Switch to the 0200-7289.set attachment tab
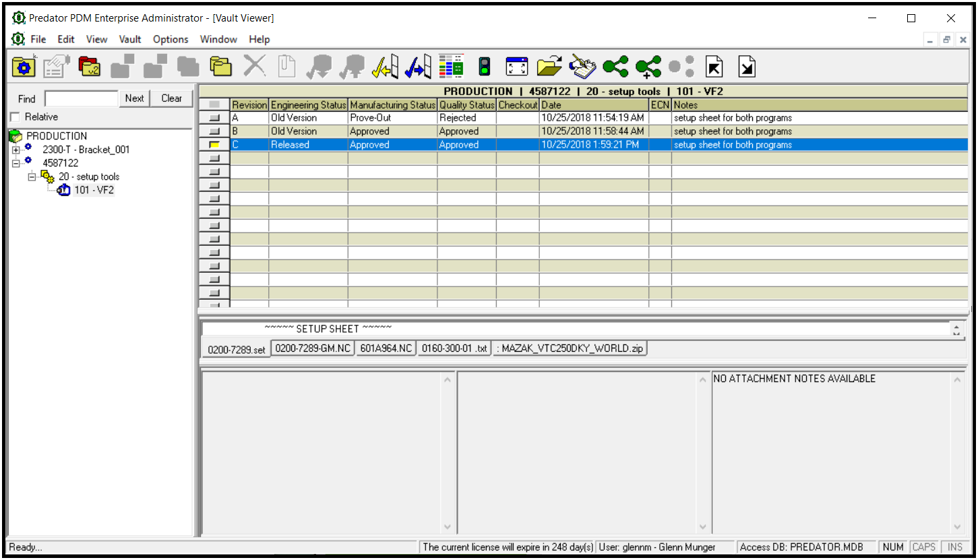 coord(237,350)
